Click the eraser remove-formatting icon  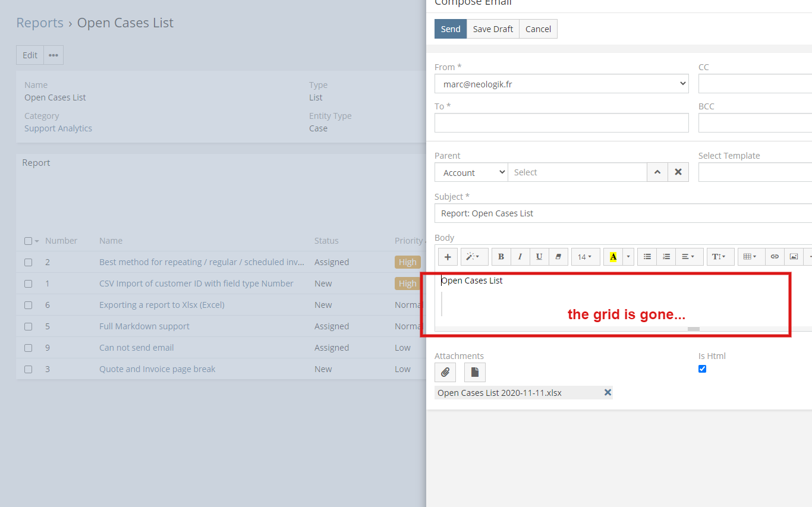[x=558, y=257]
